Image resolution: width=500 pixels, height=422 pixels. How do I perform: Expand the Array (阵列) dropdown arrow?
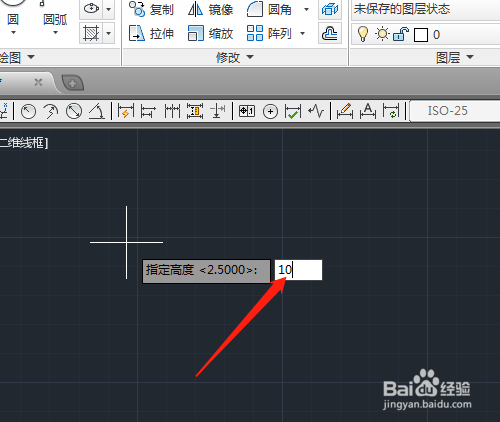[x=303, y=33]
